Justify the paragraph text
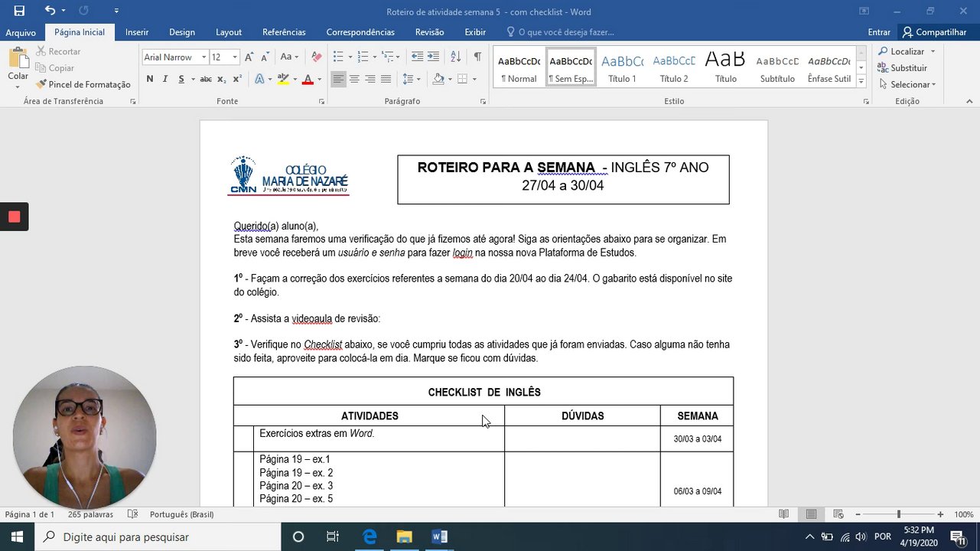The image size is (980, 551). (386, 79)
